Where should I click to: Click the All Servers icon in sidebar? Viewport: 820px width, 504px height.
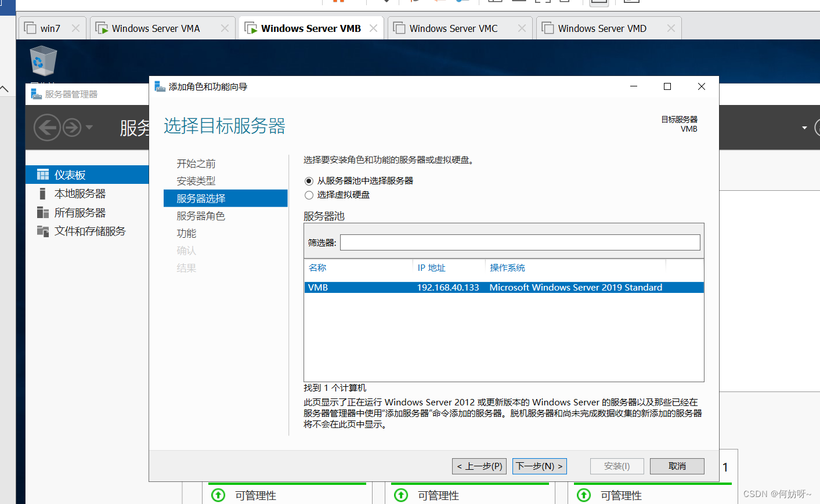click(43, 212)
